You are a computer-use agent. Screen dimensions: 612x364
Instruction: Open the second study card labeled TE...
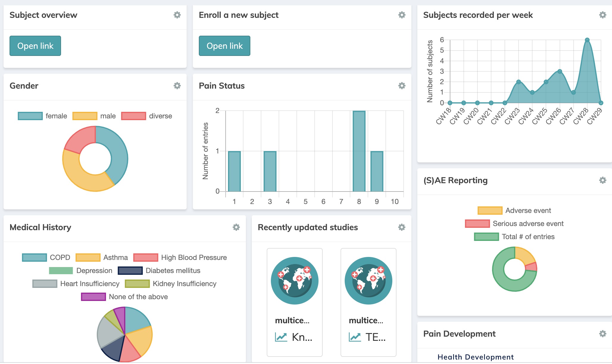368,337
